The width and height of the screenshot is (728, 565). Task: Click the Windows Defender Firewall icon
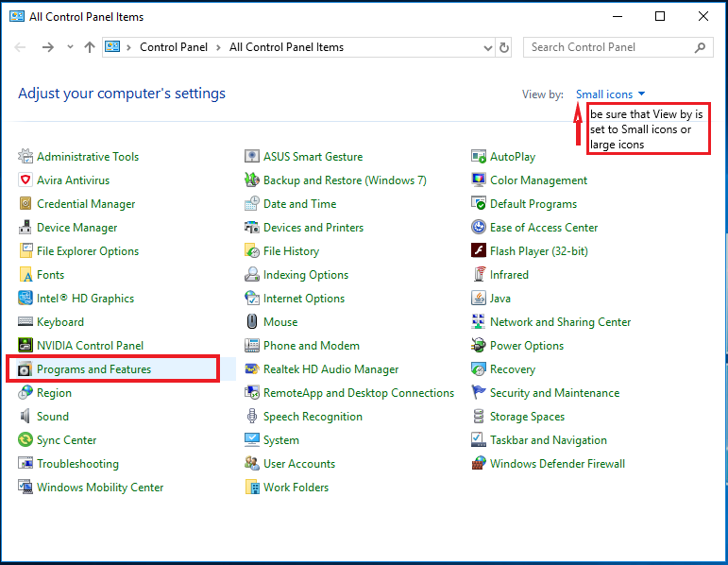pyautogui.click(x=478, y=463)
